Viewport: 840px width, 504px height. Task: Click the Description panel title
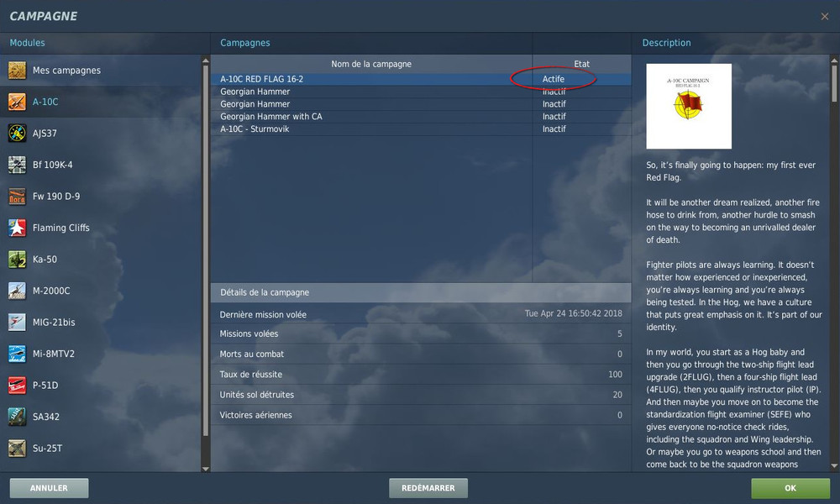pos(666,43)
